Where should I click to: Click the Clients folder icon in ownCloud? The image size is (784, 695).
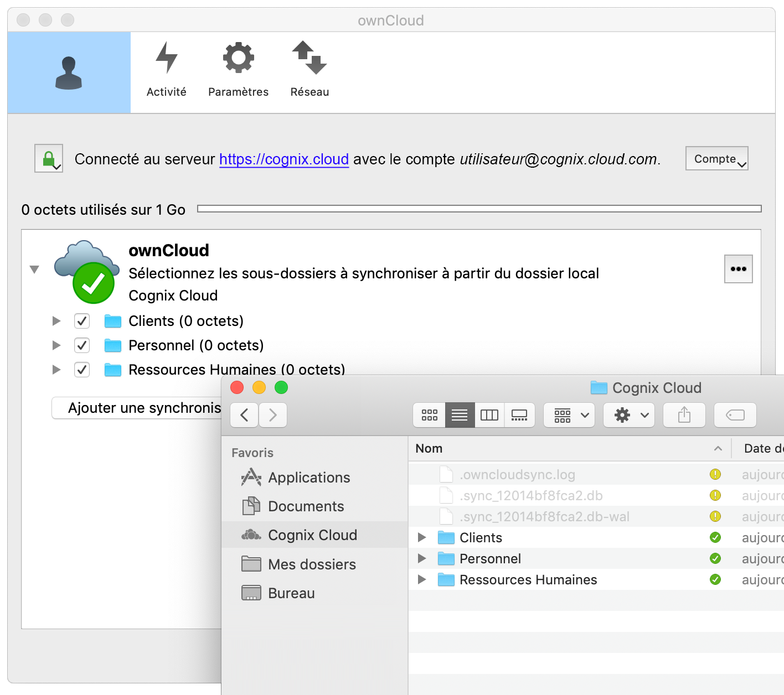pyautogui.click(x=113, y=321)
